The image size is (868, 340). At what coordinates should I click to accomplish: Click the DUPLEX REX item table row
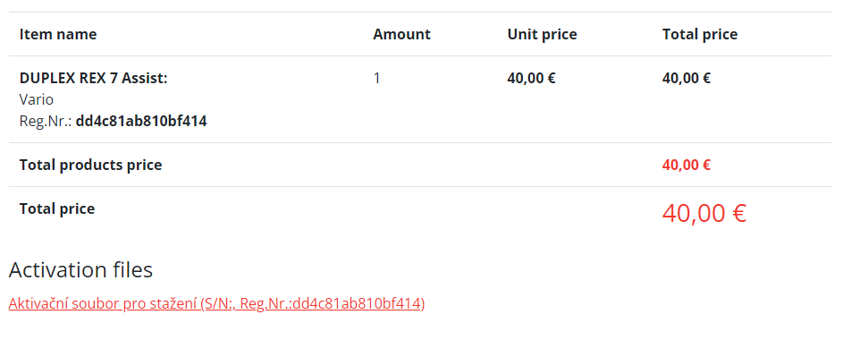pyautogui.click(x=419, y=99)
